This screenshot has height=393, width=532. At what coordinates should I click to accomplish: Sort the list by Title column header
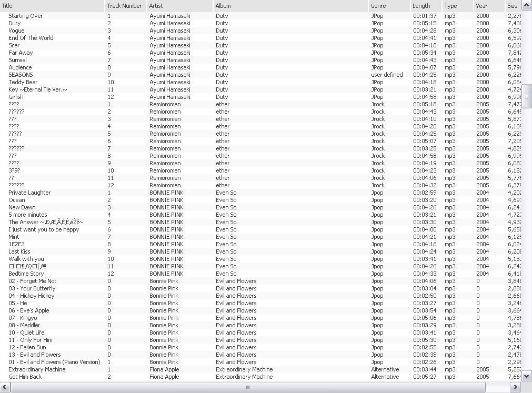coord(52,6)
